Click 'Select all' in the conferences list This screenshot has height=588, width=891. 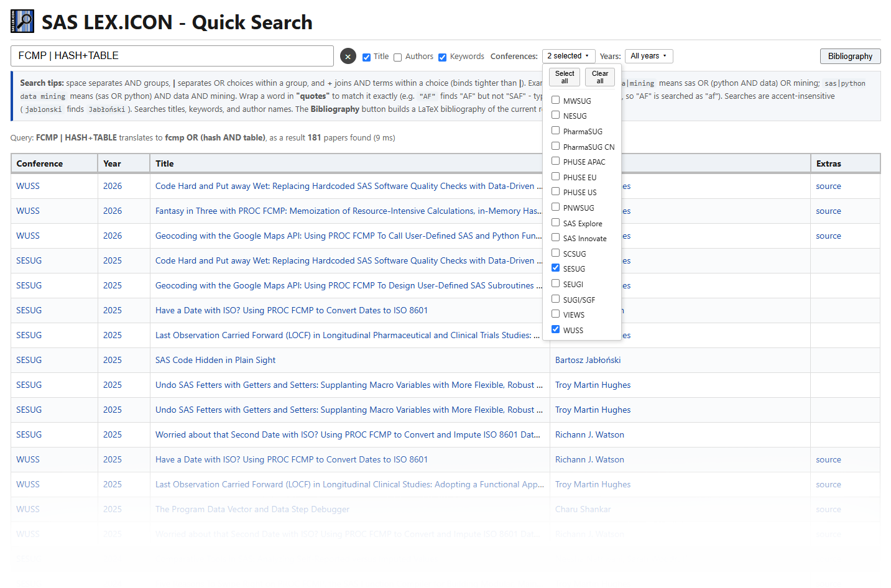coord(565,77)
